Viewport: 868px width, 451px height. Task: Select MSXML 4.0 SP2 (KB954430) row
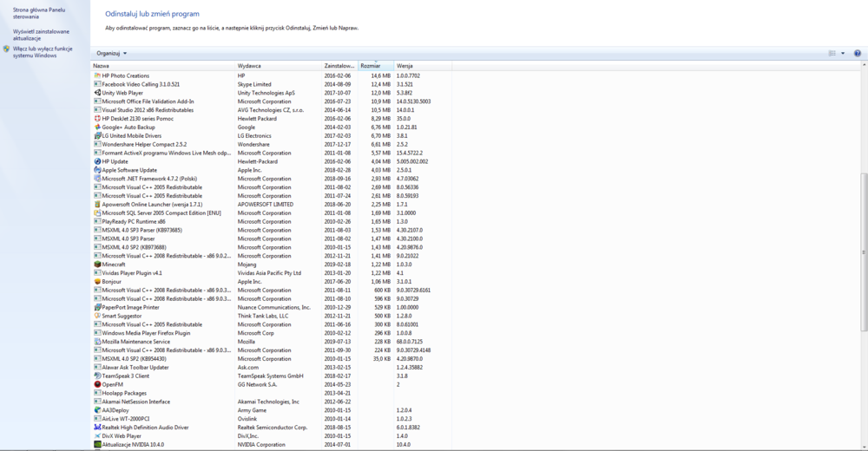pos(271,358)
